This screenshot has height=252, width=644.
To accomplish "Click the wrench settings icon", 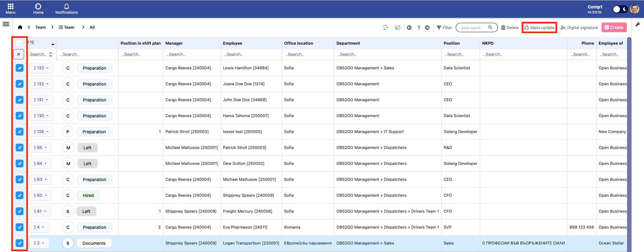I will pyautogui.click(x=638, y=24).
